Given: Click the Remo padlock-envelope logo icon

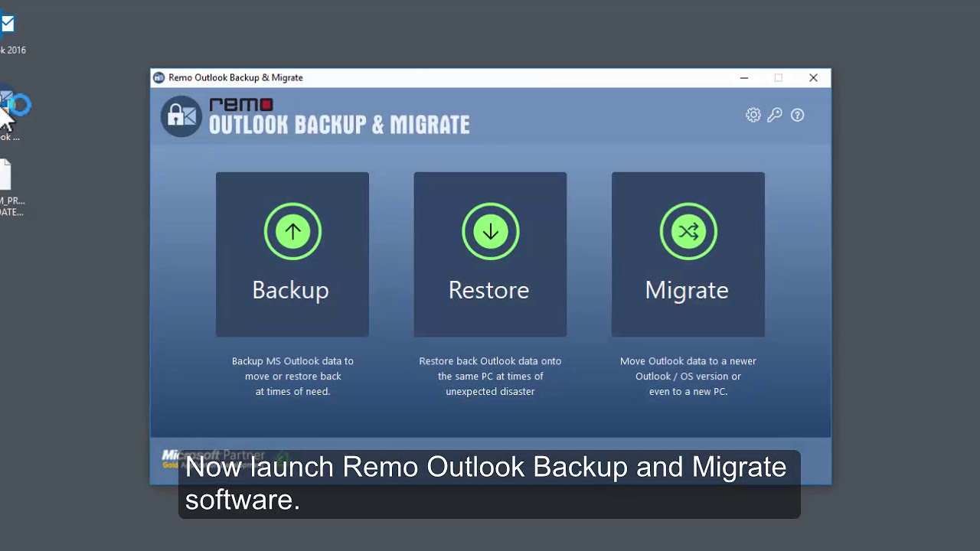Looking at the screenshot, I should pyautogui.click(x=181, y=116).
